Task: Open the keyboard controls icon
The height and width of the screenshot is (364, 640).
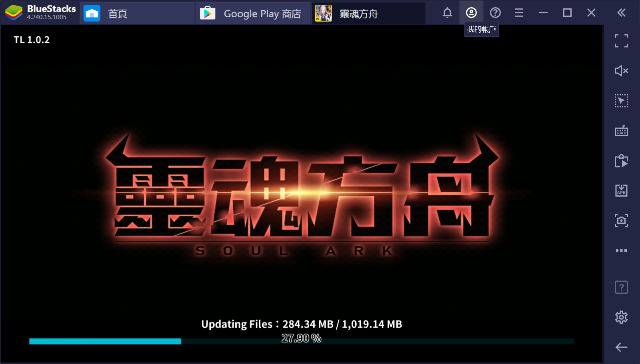Action: point(621,131)
